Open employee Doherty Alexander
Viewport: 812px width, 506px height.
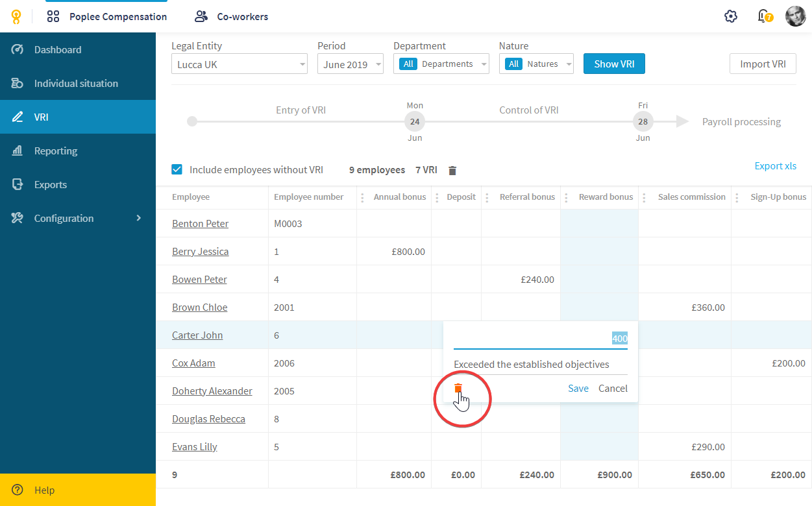tap(212, 391)
